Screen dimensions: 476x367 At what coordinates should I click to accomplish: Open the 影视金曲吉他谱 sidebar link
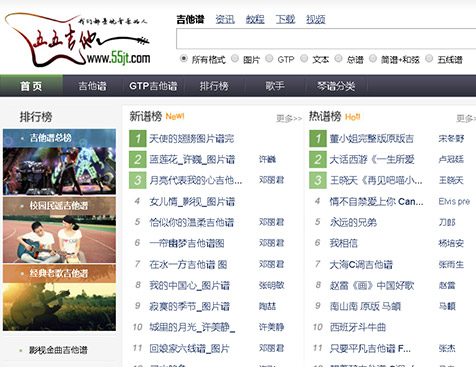click(x=58, y=350)
